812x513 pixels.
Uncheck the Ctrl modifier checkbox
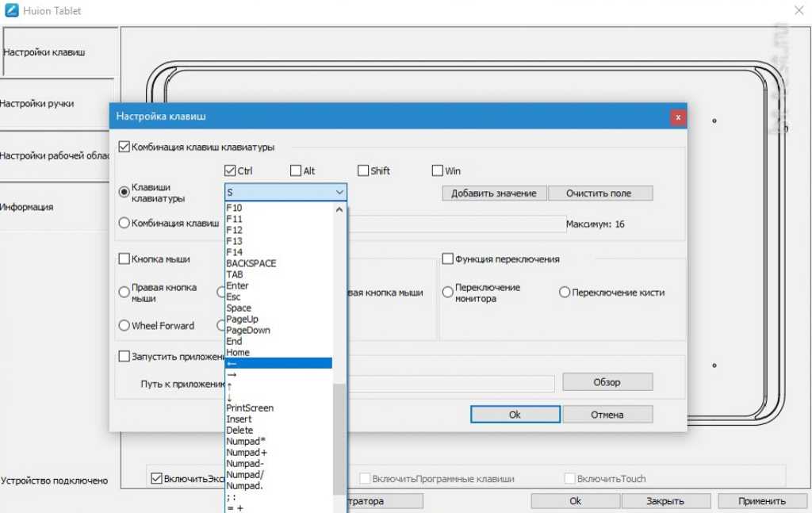[x=231, y=170]
